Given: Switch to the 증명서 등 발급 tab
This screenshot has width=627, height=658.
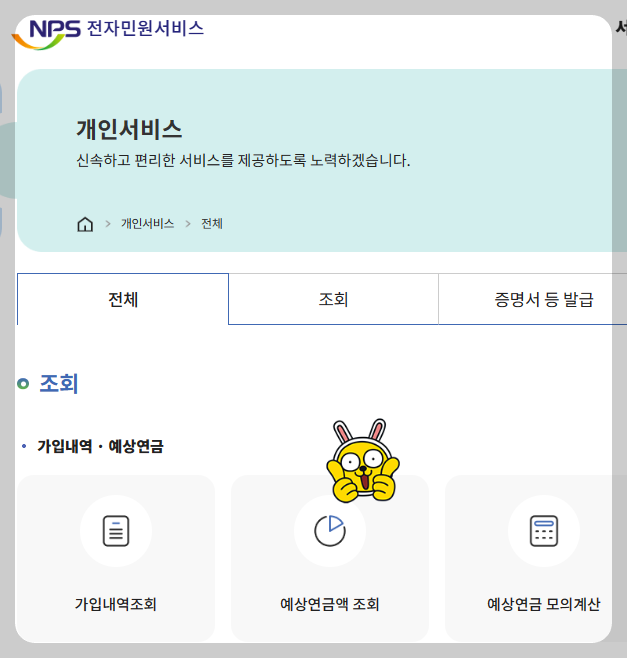Looking at the screenshot, I should click(544, 299).
